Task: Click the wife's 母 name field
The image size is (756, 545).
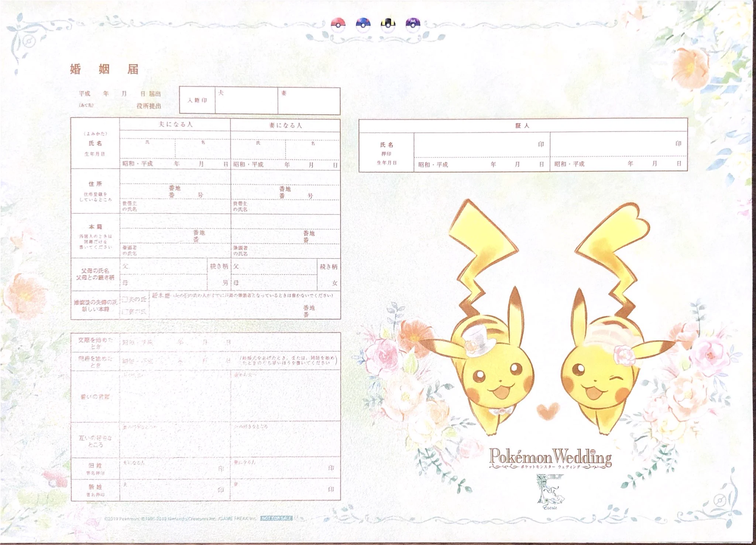Action: (274, 283)
